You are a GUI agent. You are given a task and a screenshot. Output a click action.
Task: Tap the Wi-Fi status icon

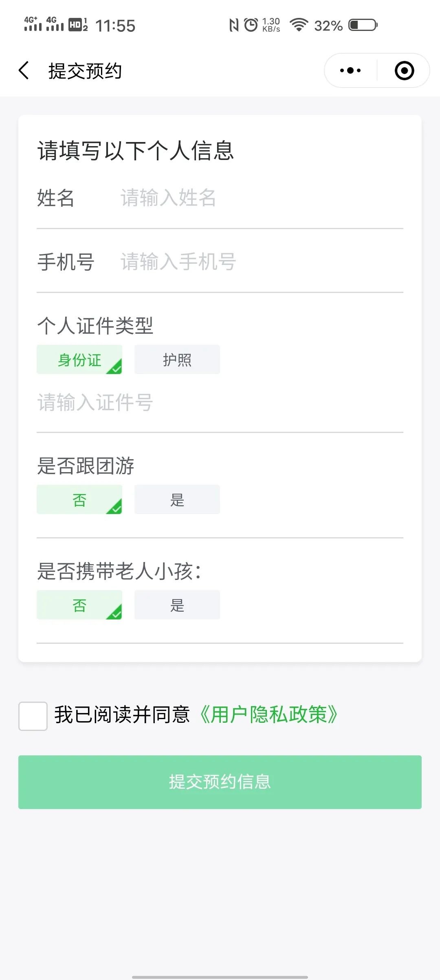299,25
